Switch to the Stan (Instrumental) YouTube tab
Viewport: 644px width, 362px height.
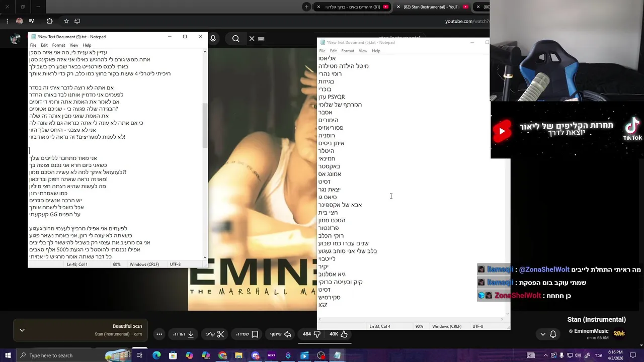433,7
